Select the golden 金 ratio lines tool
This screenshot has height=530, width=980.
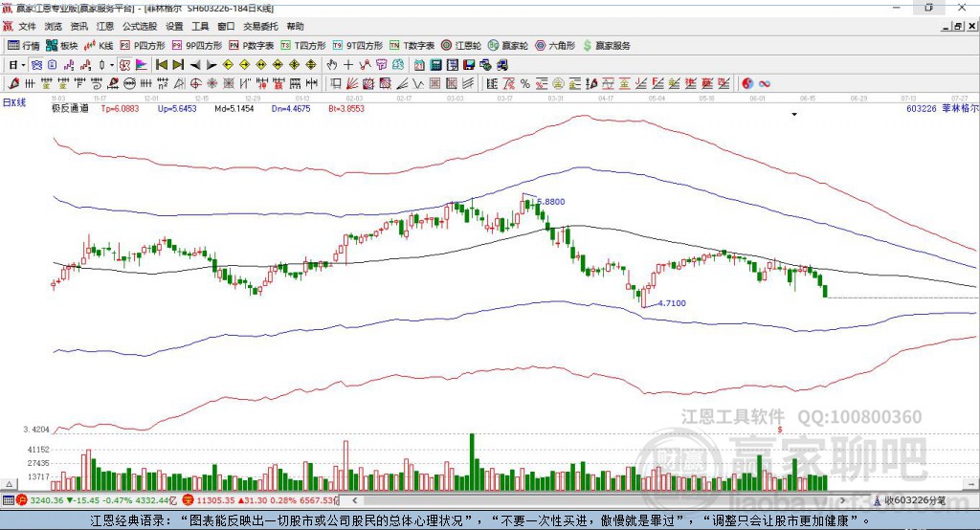coord(575,83)
